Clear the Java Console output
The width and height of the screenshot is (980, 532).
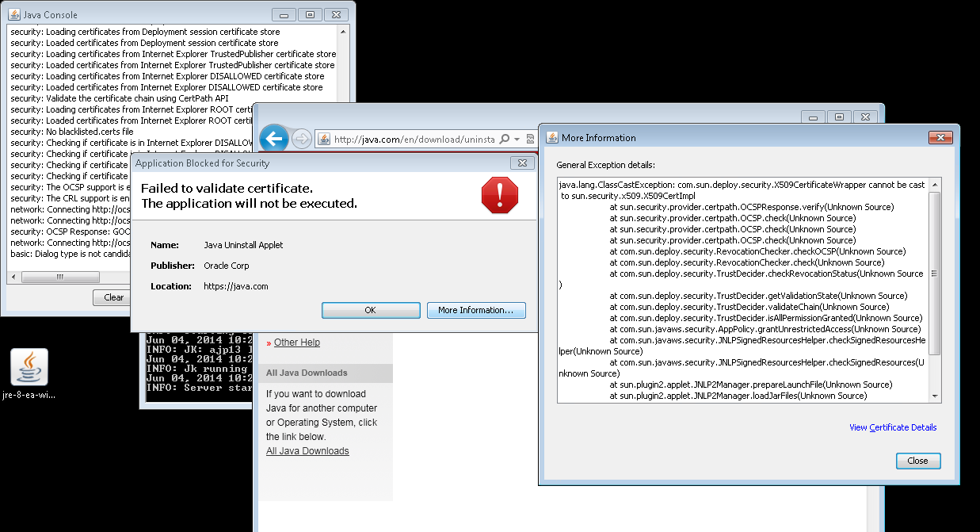point(113,297)
